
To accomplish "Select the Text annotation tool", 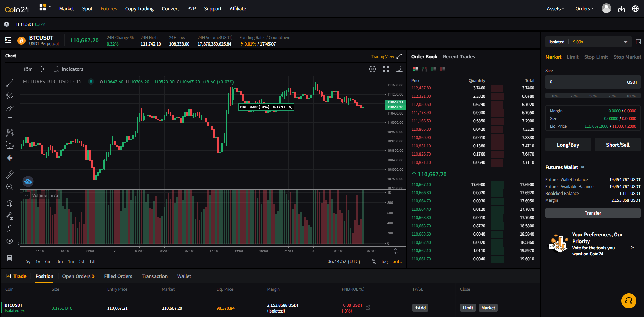I will point(10,120).
